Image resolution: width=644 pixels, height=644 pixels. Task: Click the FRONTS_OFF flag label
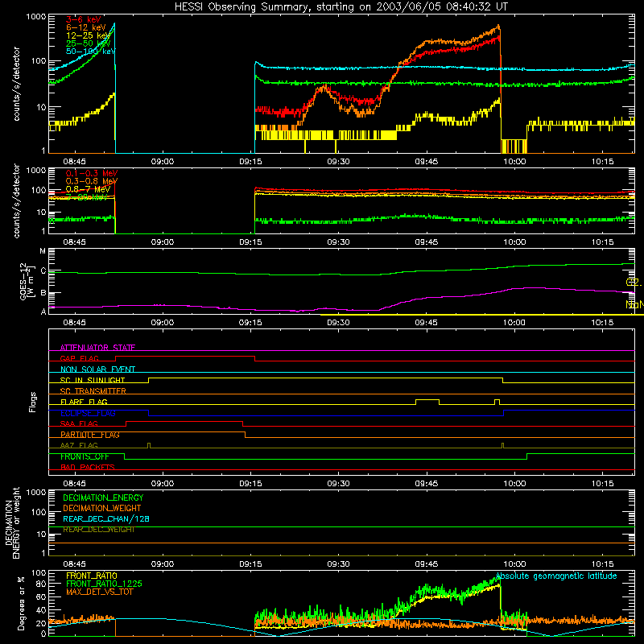point(85,456)
